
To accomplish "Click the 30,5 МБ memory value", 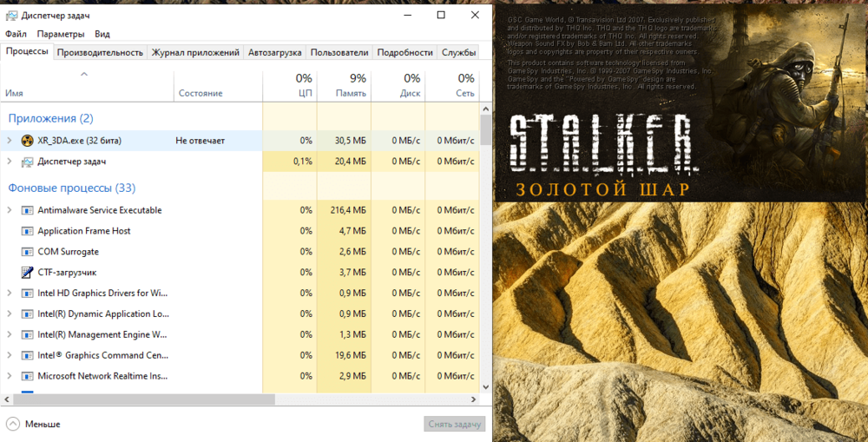I will pos(350,141).
